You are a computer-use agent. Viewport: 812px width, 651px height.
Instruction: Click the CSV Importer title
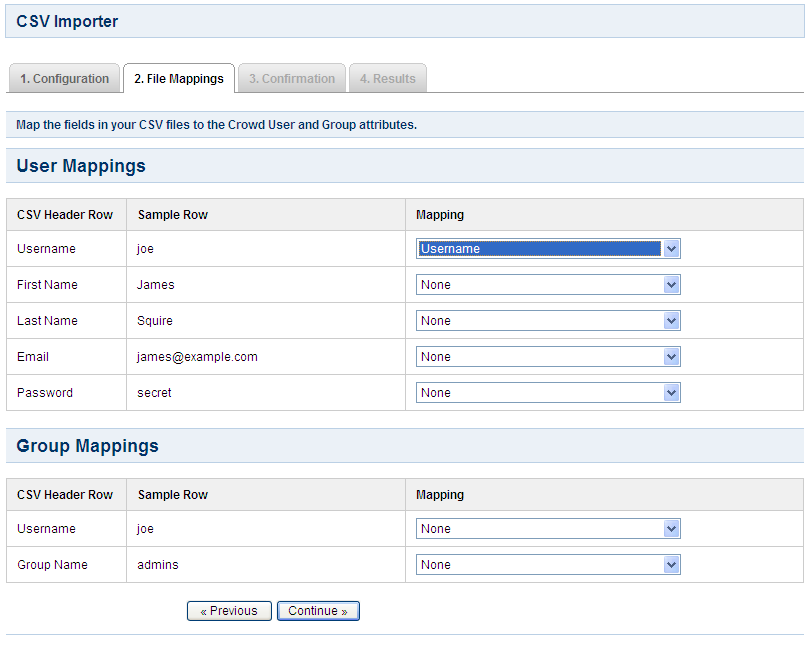point(67,21)
